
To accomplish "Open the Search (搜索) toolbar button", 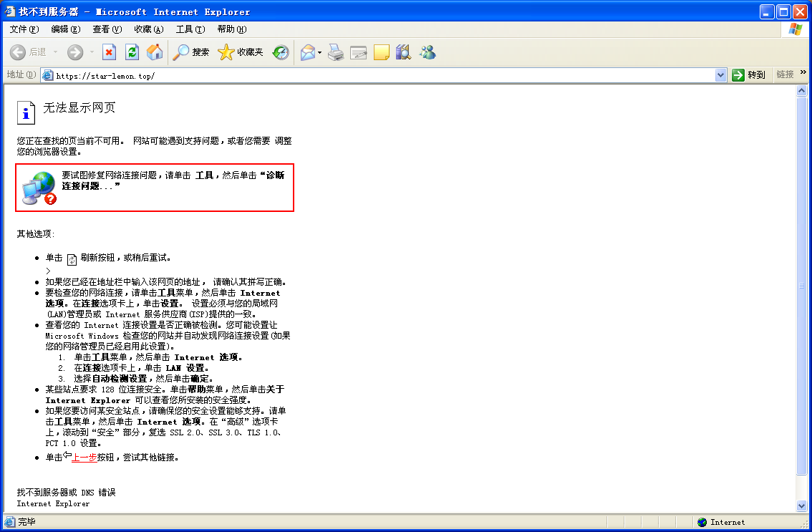I will 190,52.
